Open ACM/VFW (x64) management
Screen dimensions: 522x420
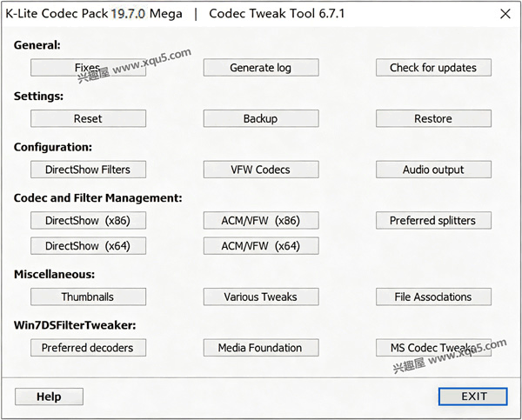pos(261,245)
